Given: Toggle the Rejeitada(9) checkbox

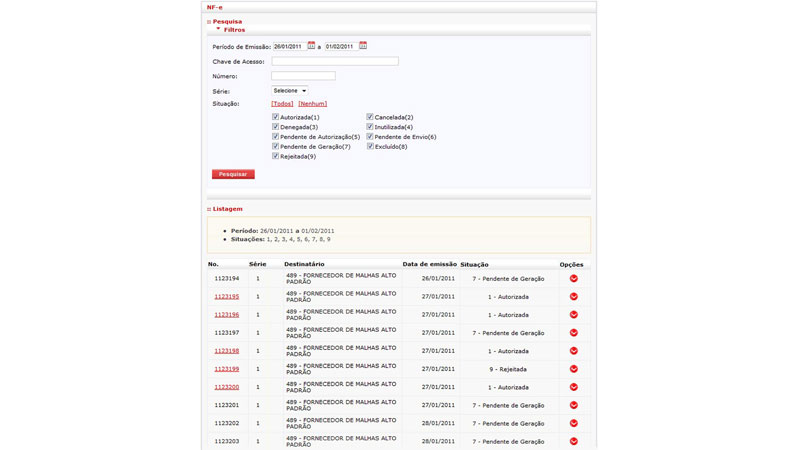Looking at the screenshot, I should (x=276, y=156).
